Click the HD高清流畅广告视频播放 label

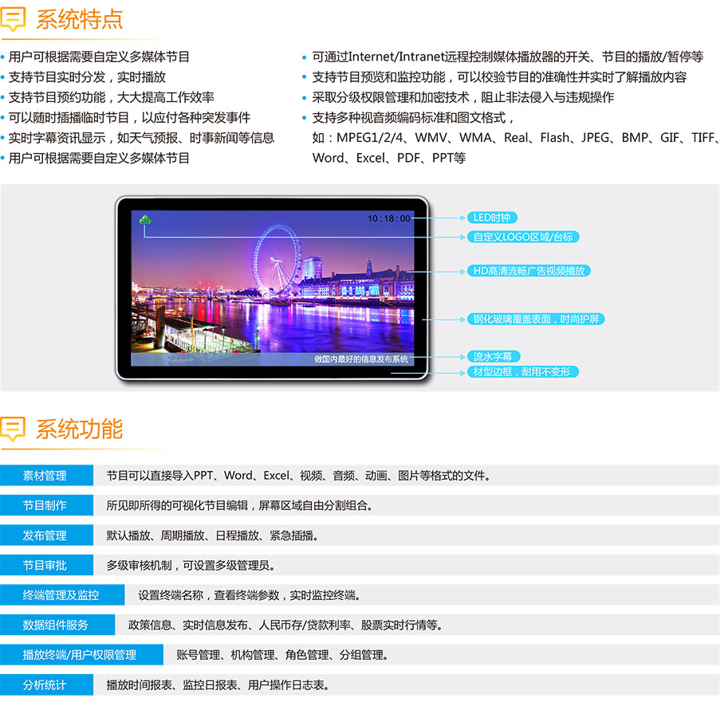[x=529, y=271]
